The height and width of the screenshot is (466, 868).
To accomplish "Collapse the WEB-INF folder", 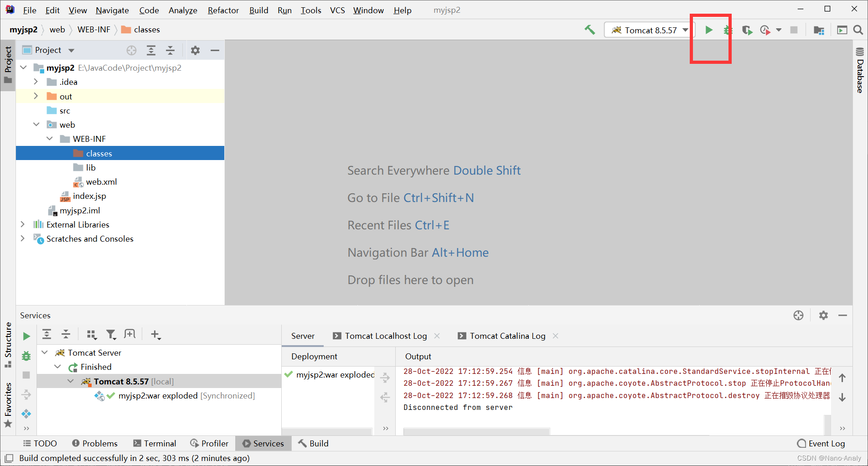I will click(x=50, y=139).
